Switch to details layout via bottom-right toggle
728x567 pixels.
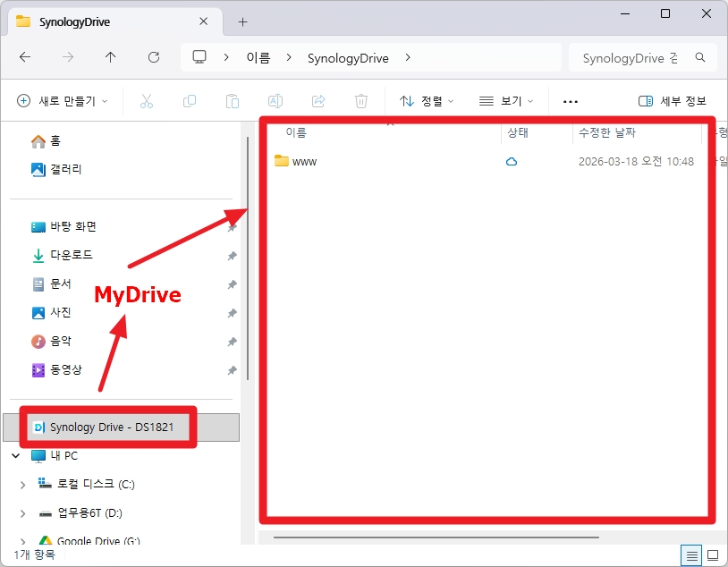pos(691,555)
